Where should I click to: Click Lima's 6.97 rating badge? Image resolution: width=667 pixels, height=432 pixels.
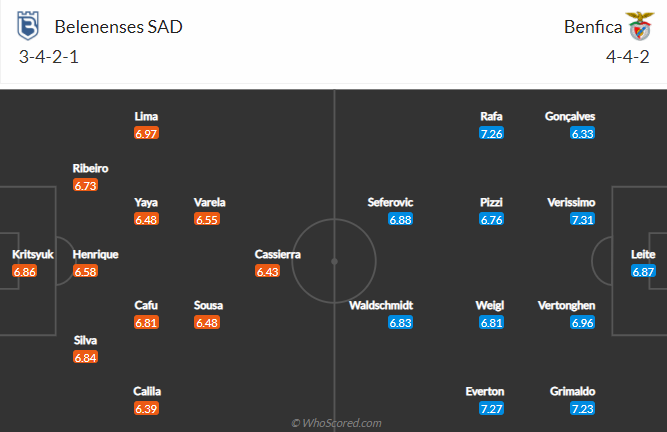pyautogui.click(x=146, y=133)
